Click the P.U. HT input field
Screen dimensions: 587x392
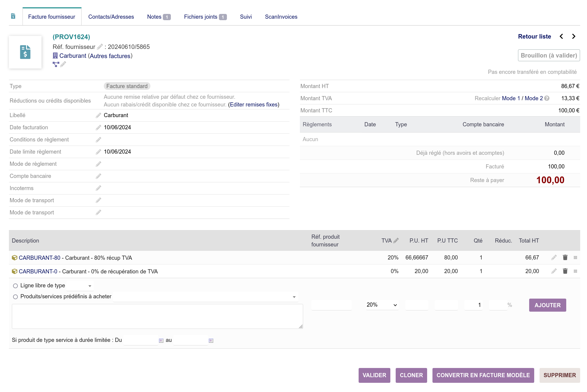(417, 305)
